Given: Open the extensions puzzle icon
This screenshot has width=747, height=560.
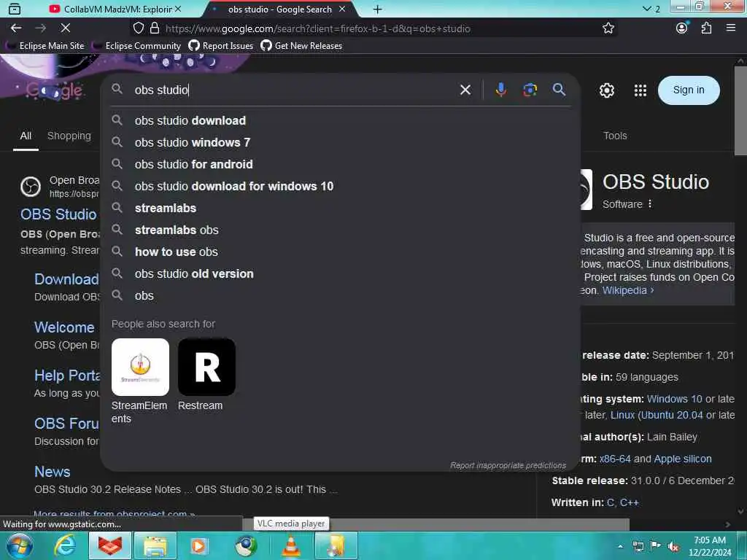Looking at the screenshot, I should pos(706,28).
